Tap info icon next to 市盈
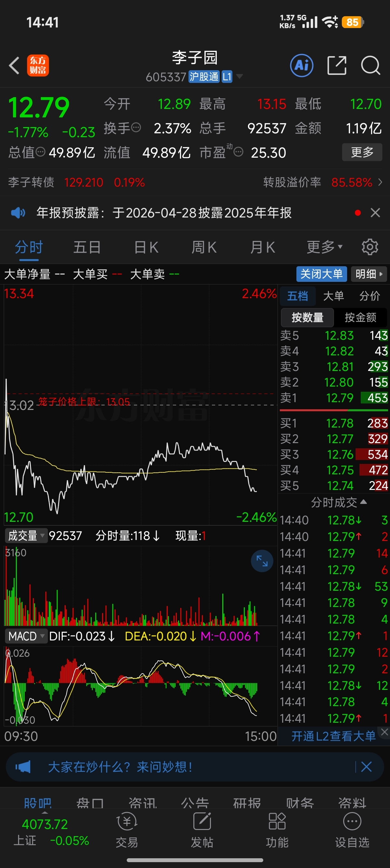The image size is (390, 868). pyautogui.click(x=239, y=152)
